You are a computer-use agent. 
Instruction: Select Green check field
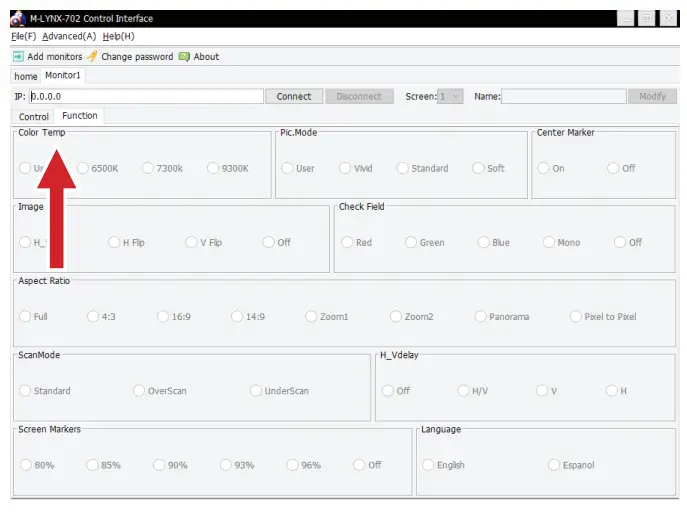425,242
